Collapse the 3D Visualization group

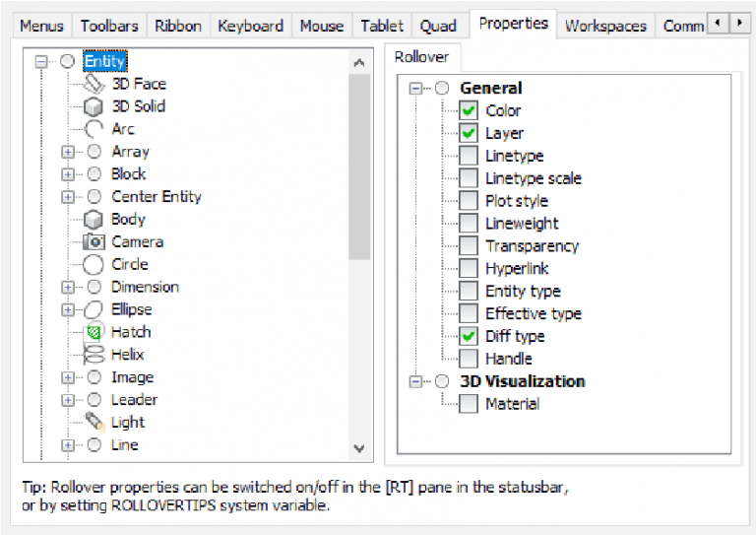[x=415, y=381]
